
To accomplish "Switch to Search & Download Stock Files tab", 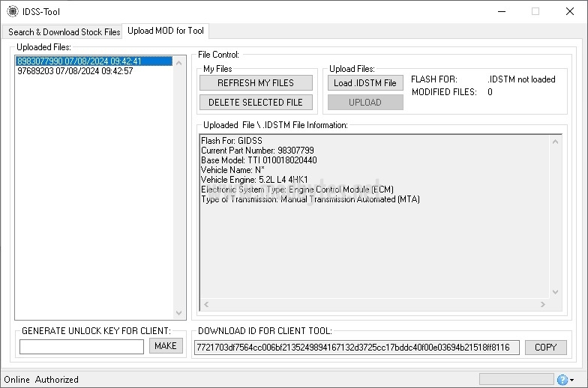I will tap(64, 31).
